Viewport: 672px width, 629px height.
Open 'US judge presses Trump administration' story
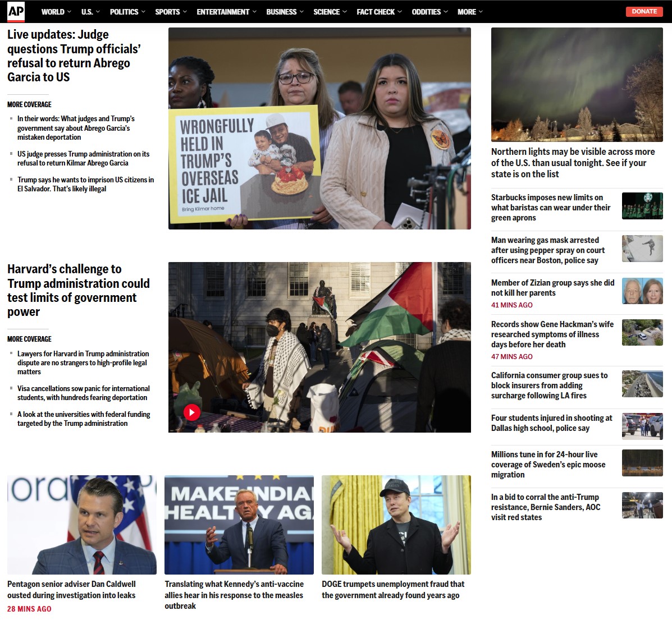click(83, 158)
